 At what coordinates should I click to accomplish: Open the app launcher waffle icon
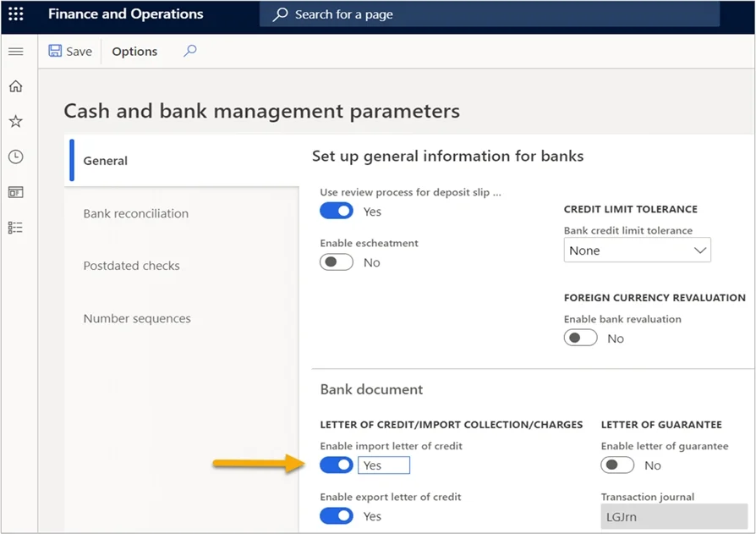pos(16,14)
